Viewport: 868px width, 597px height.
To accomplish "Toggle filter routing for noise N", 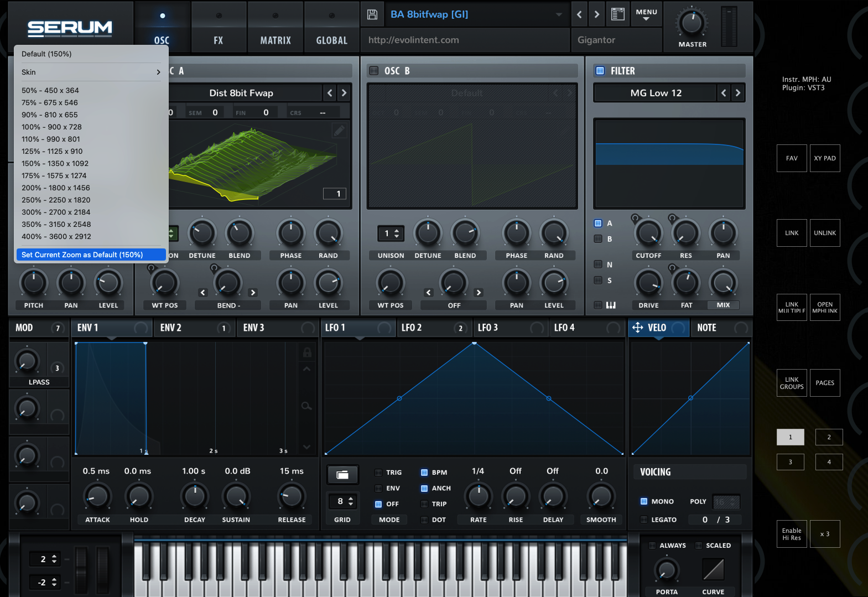I will coord(598,264).
